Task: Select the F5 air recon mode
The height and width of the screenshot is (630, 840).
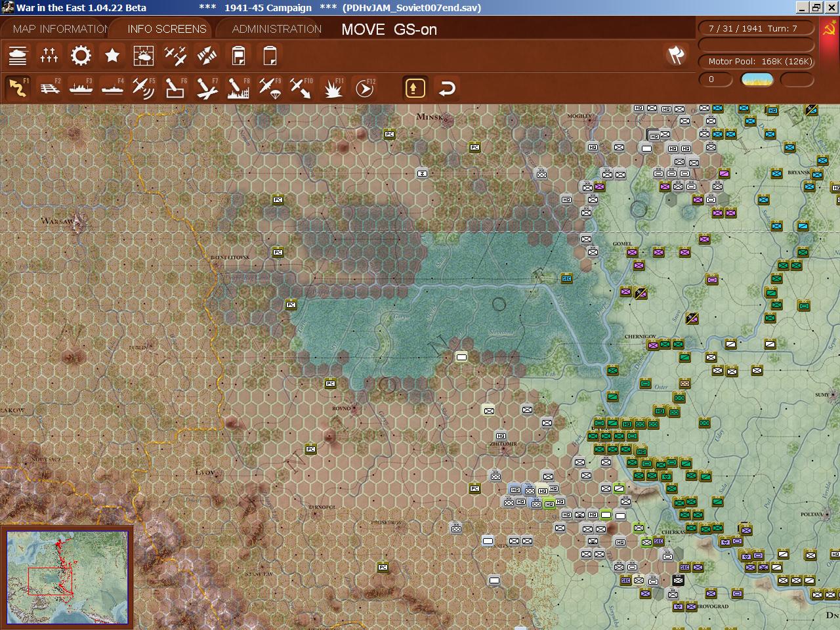Action: pyautogui.click(x=144, y=88)
